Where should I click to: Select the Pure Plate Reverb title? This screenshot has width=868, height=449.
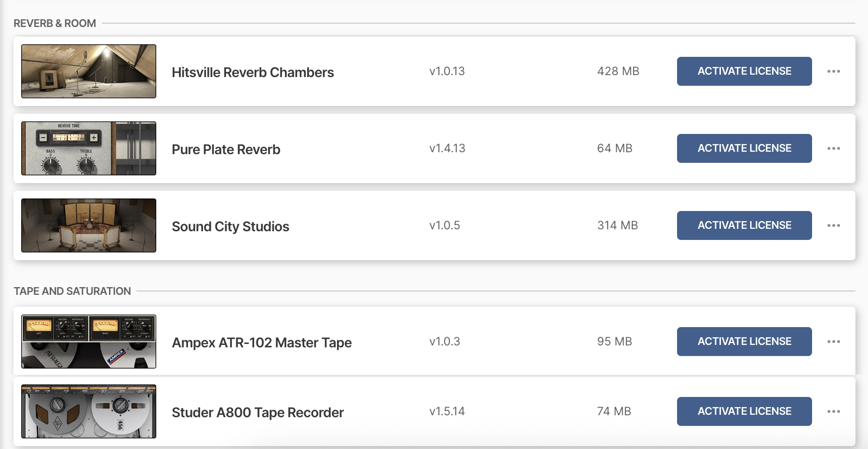point(226,149)
